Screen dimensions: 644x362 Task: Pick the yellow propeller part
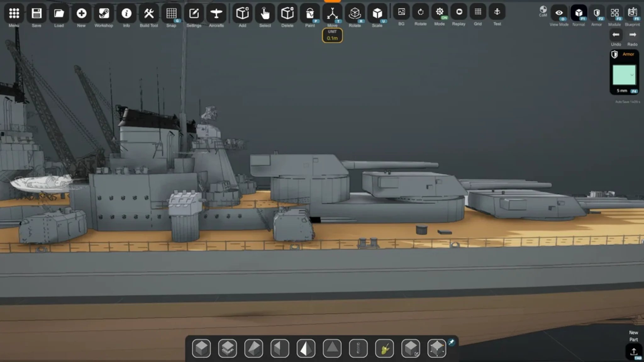click(384, 348)
